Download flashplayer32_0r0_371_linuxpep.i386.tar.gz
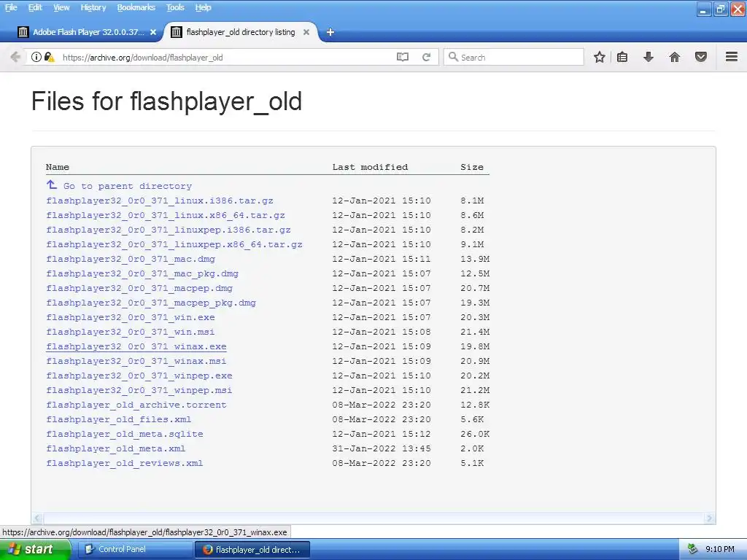Screen dimensions: 747x560 click(169, 230)
